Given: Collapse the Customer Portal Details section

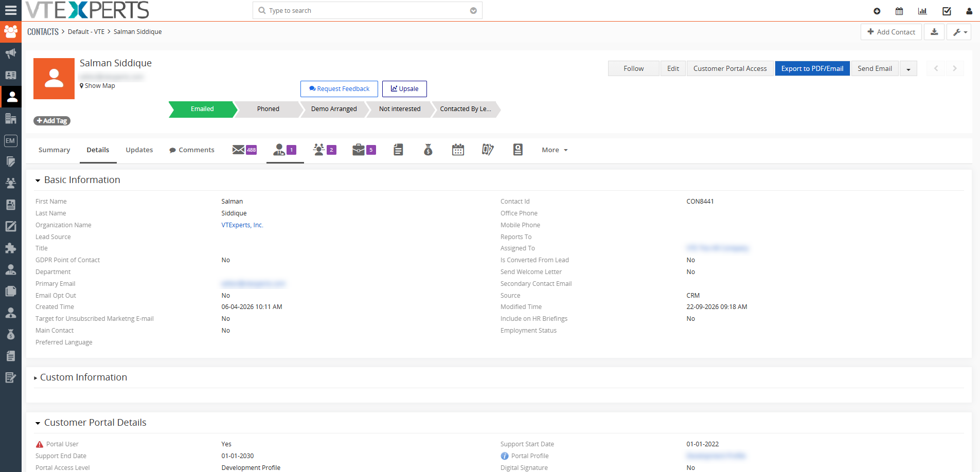Looking at the screenshot, I should 38,423.
